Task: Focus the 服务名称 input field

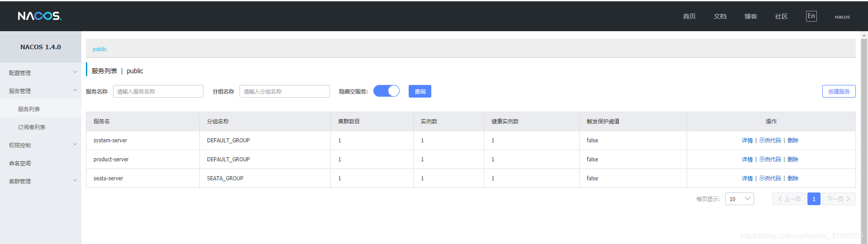Action: pyautogui.click(x=158, y=91)
